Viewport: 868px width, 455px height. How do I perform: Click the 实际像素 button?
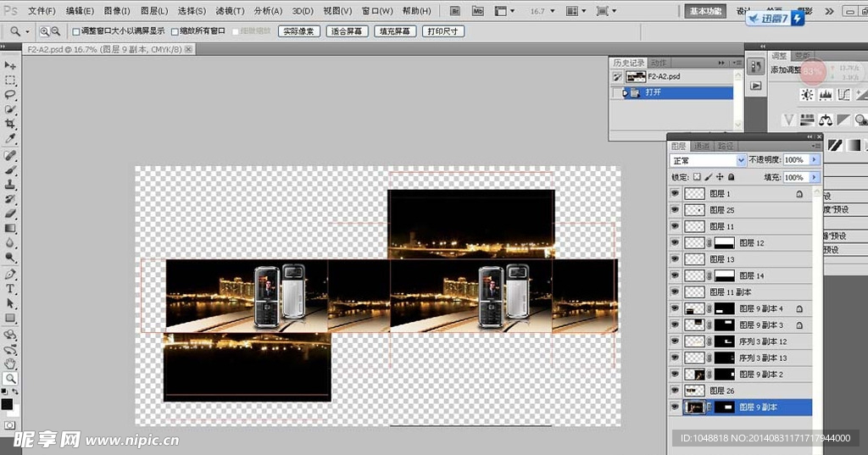298,31
